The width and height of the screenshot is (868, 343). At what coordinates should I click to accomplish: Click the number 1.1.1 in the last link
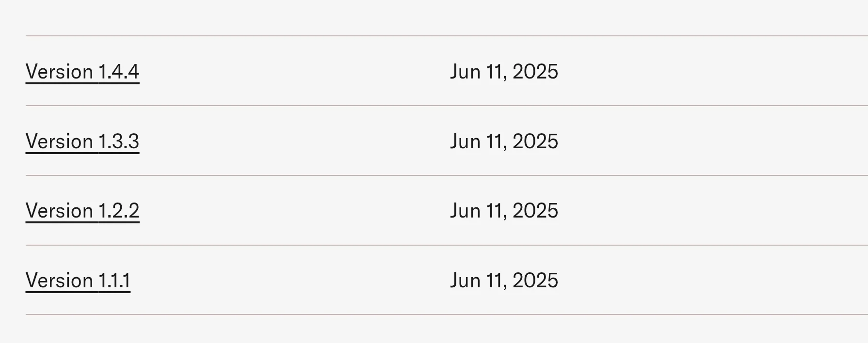[114, 281]
